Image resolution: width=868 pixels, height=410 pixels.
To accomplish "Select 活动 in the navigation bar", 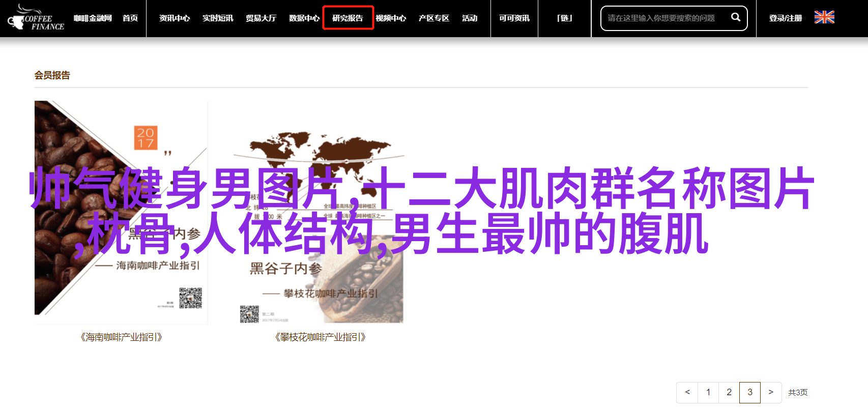I will coord(469,18).
